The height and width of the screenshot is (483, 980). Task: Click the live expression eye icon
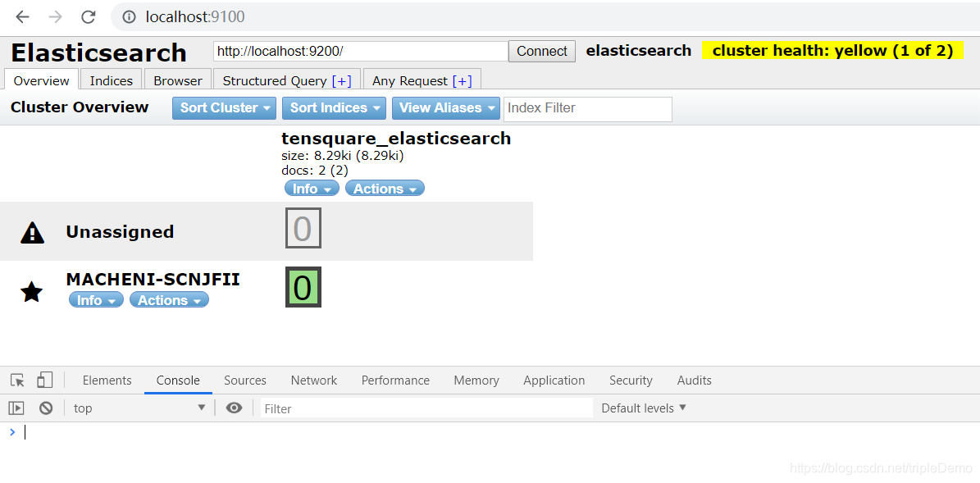pos(235,408)
